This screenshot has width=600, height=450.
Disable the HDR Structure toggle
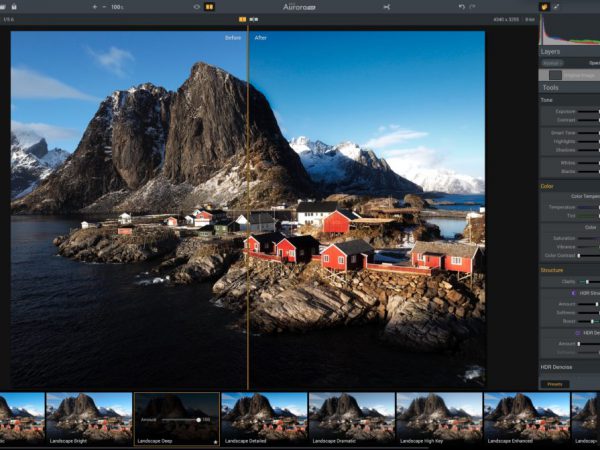coord(575,293)
